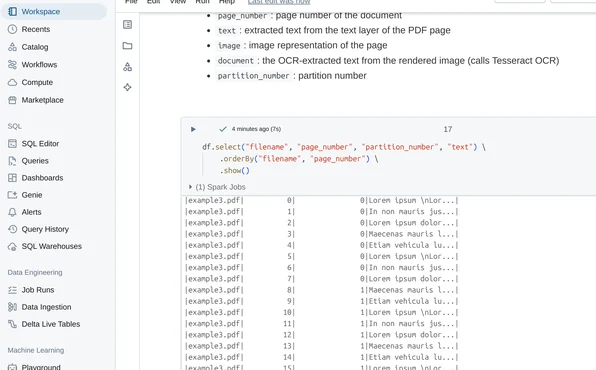Click the Data Engineering section heading

(x=35, y=272)
